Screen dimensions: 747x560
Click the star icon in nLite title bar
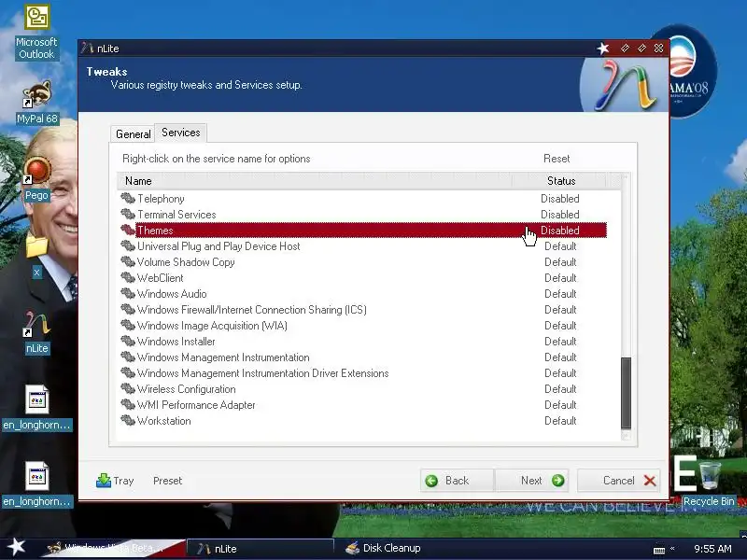[x=603, y=49]
